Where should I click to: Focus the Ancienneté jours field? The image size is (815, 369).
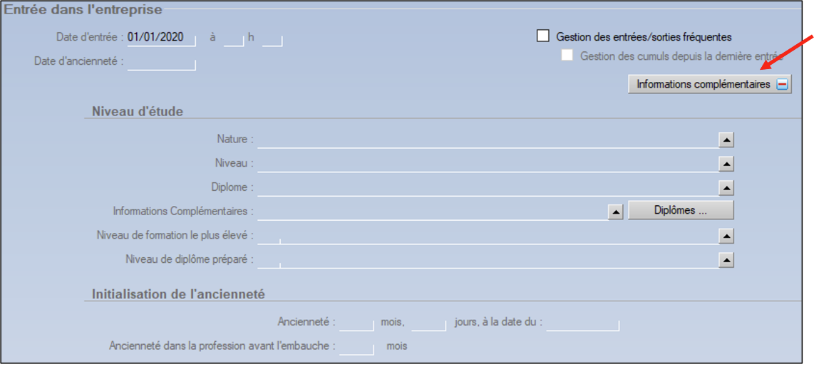click(428, 323)
